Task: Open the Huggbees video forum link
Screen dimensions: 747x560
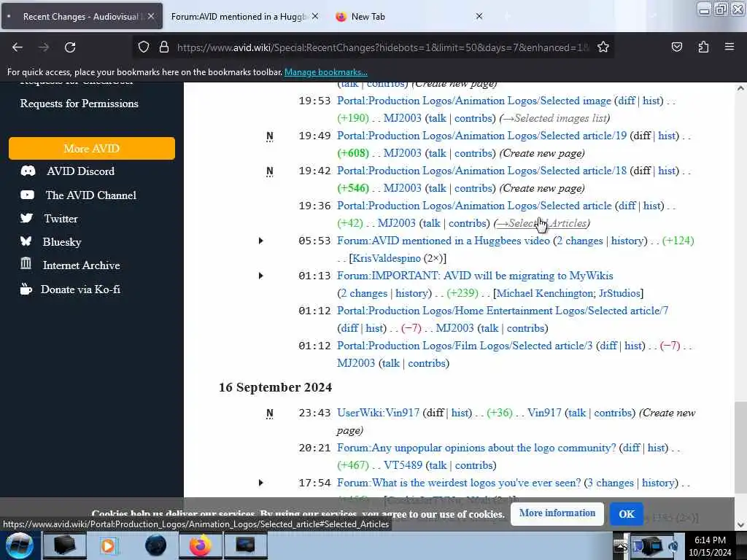Action: click(444, 241)
